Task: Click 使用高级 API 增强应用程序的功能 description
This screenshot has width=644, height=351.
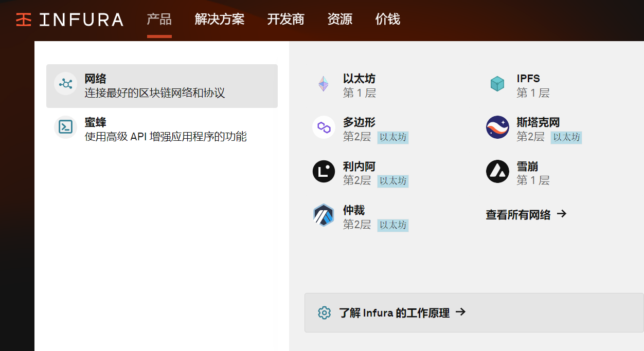Action: click(166, 137)
